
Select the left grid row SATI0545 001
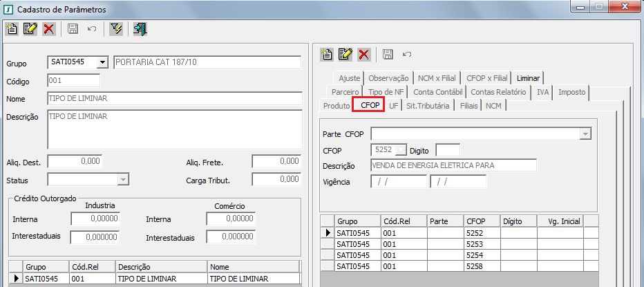154,279
